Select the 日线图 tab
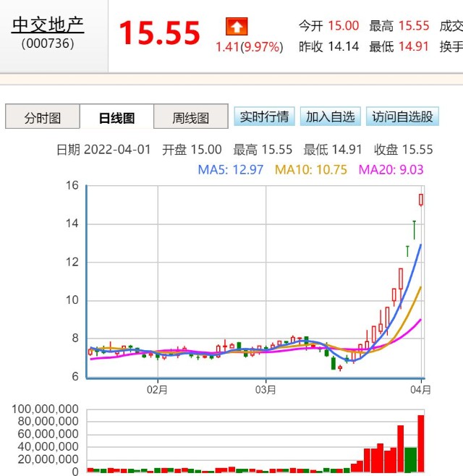 tap(117, 117)
